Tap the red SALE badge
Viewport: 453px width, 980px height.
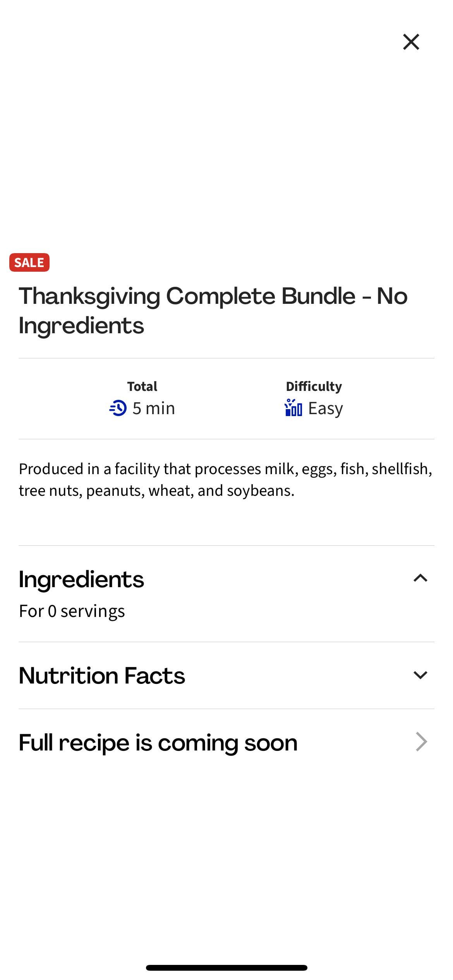(29, 262)
